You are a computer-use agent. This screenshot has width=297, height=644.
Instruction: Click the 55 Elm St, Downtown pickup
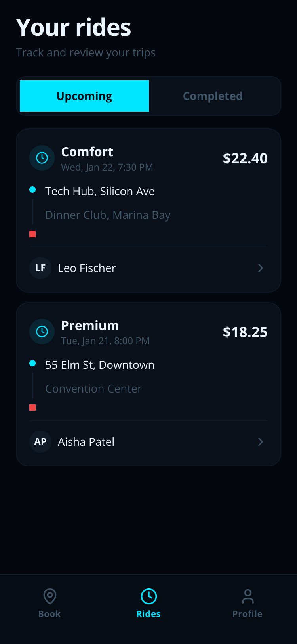(x=100, y=365)
